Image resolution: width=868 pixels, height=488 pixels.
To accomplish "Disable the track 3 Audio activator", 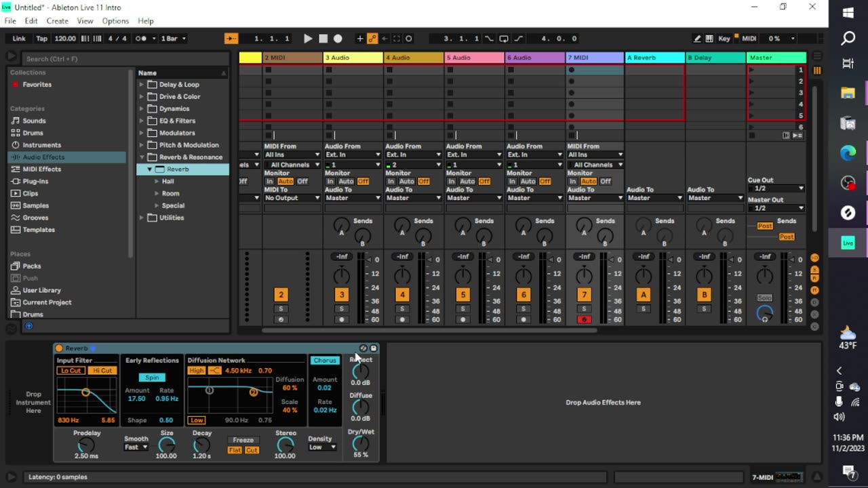I will tap(341, 295).
